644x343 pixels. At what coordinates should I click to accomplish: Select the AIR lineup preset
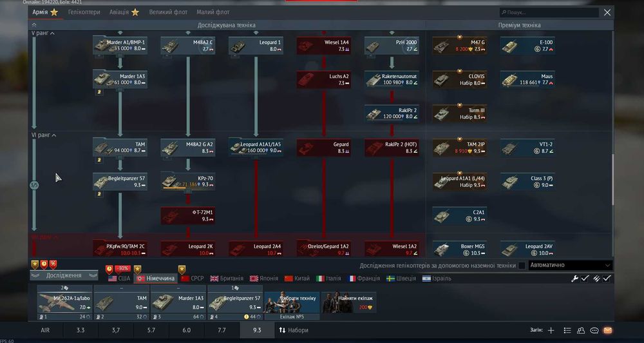pos(45,330)
